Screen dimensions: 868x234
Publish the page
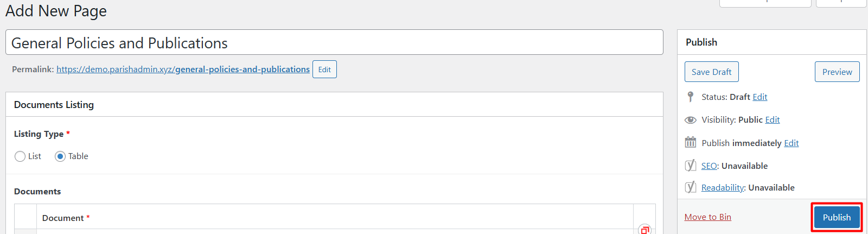pyautogui.click(x=837, y=217)
